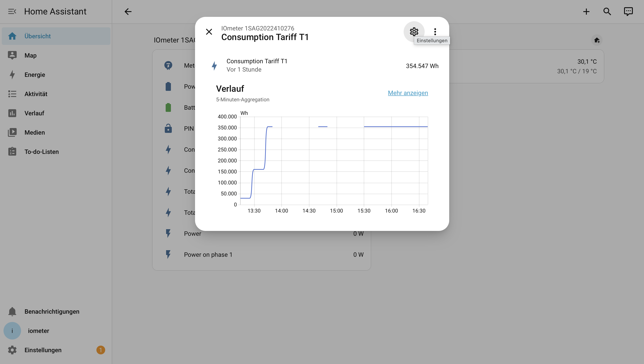Image resolution: width=644 pixels, height=364 pixels.
Task: Click the Mehr anzeigen link
Action: click(408, 93)
